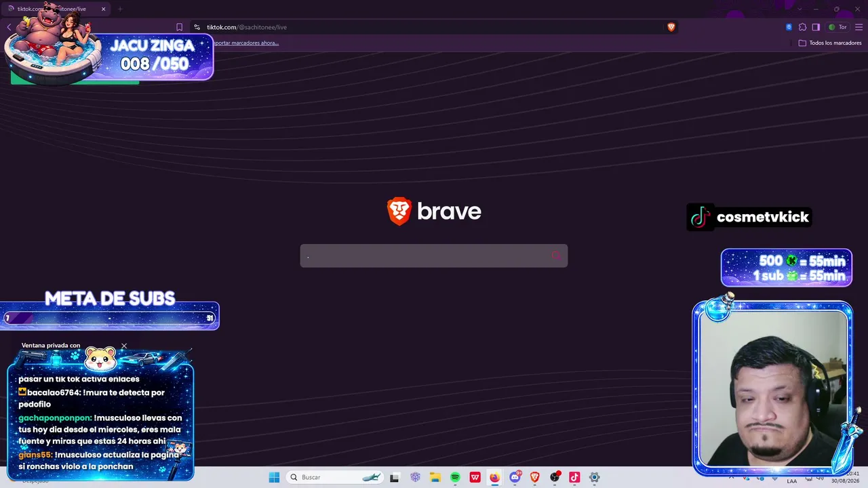
Task: Open File Explorer from the taskbar
Action: click(x=435, y=477)
